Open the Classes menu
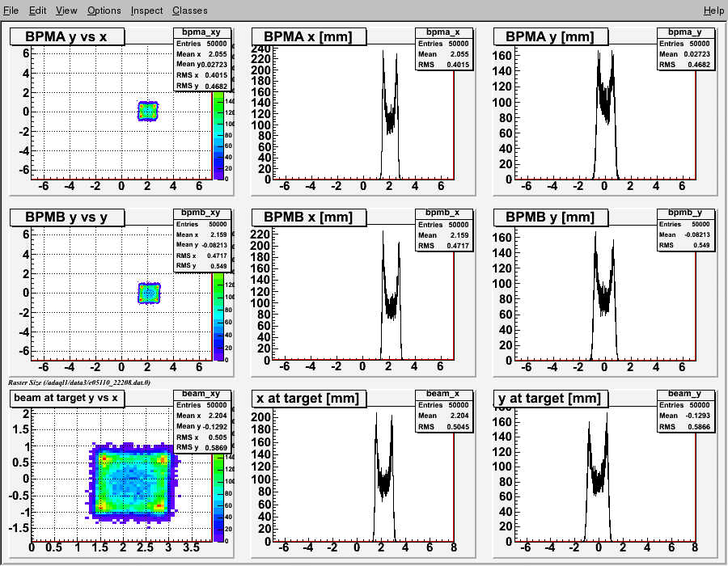Viewport: 728px width, 566px height. click(x=190, y=11)
